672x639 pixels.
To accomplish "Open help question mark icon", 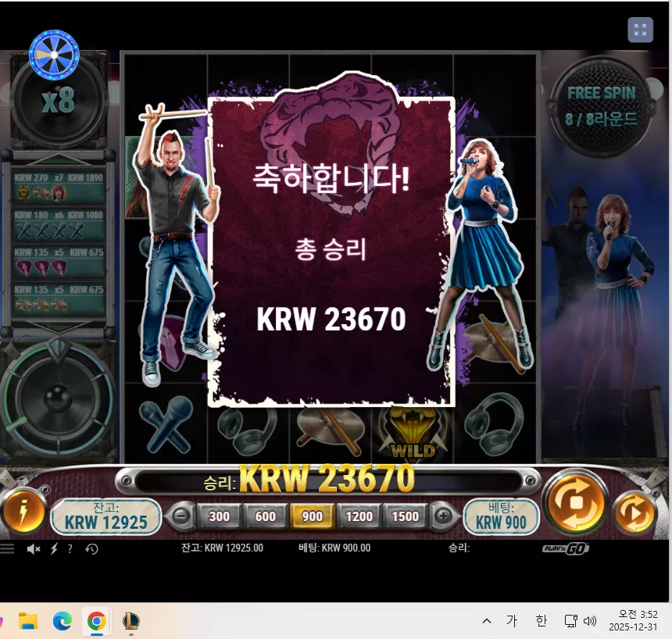I will 70,548.
